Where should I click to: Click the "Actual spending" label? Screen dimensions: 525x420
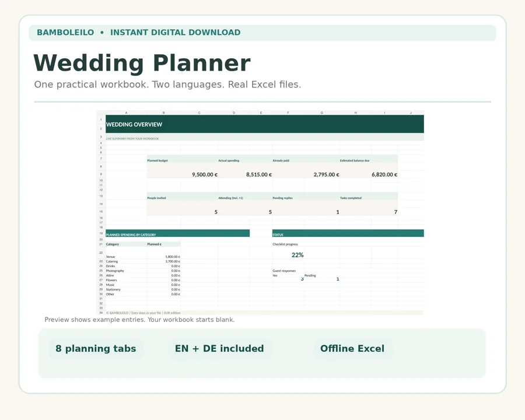point(229,160)
